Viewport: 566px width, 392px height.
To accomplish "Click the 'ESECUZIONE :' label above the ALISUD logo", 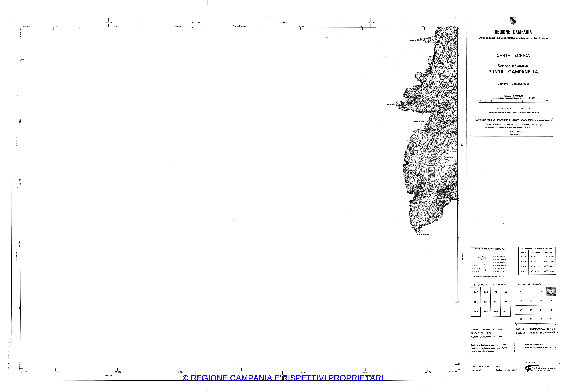I will pos(531,362).
